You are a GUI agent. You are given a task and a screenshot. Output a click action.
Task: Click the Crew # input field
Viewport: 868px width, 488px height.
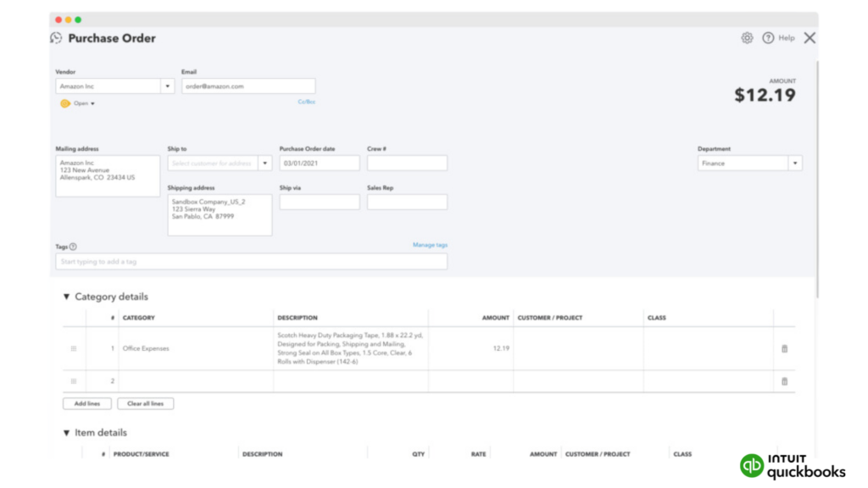click(x=407, y=164)
